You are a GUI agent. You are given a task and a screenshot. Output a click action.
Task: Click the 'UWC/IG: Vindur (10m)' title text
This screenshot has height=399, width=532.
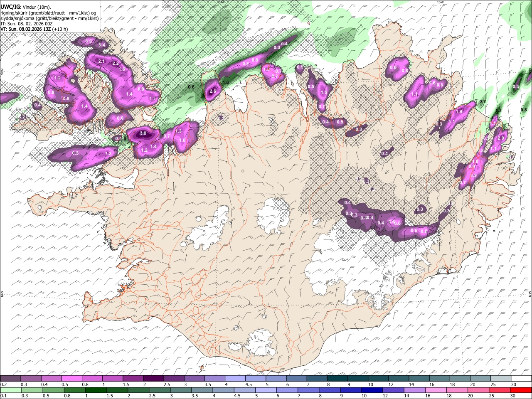pos(26,7)
